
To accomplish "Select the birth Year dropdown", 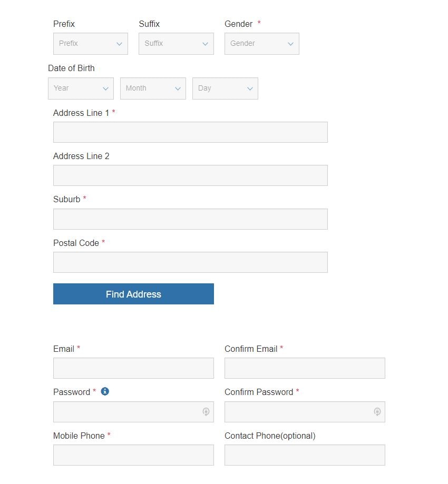I will (81, 88).
